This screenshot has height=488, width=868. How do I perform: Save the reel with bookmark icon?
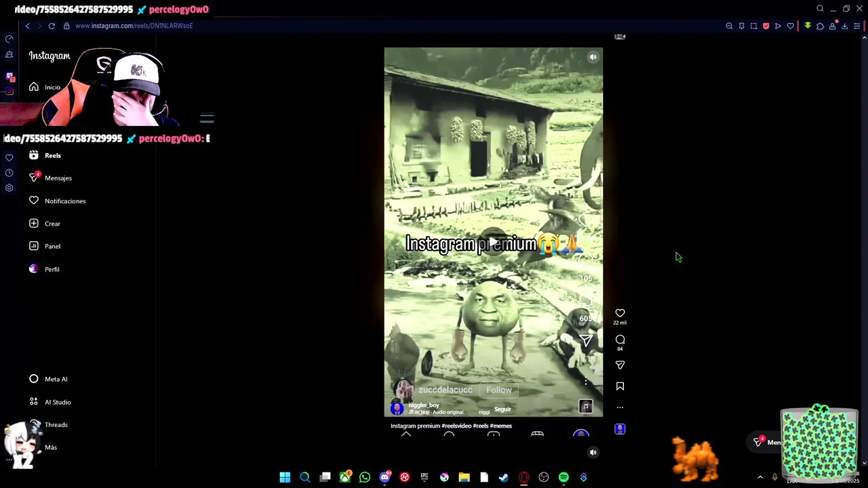pos(620,386)
